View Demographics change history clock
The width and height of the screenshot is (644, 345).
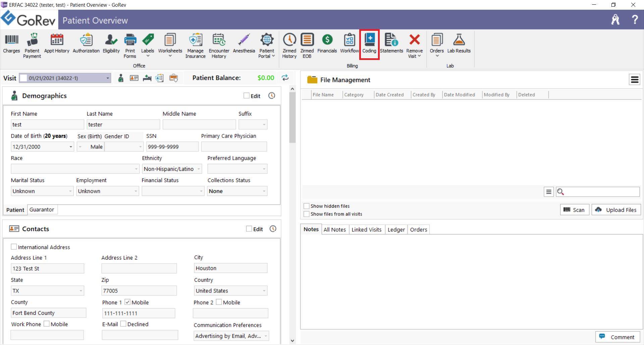pyautogui.click(x=272, y=96)
